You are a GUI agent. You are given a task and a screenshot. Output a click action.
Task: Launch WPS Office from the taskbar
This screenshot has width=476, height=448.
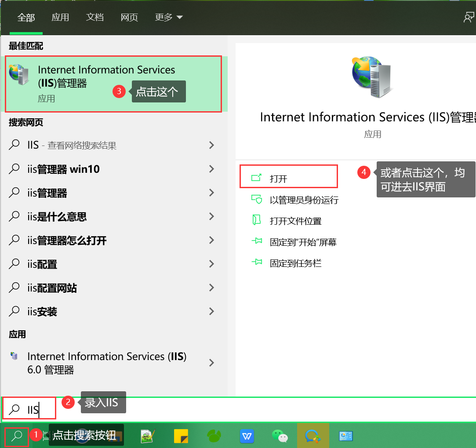coord(247,437)
